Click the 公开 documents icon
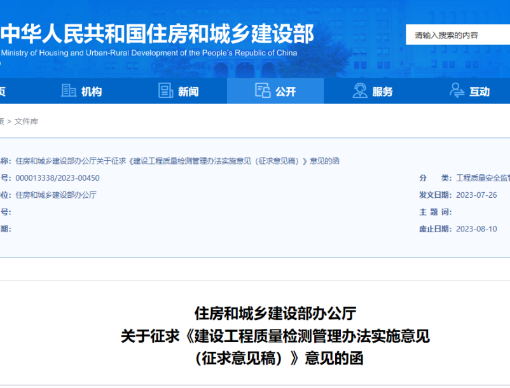Screen dimensions: 510x388 point(263,91)
